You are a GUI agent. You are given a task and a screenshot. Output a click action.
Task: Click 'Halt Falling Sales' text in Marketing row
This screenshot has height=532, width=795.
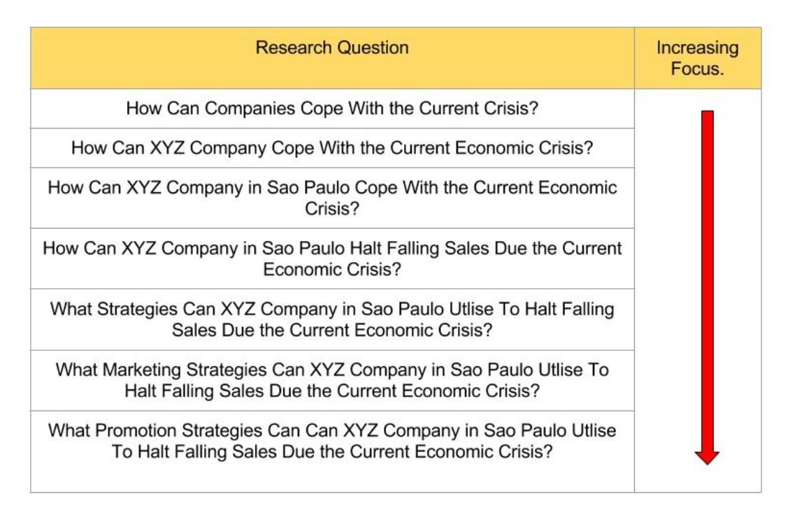pos(194,391)
